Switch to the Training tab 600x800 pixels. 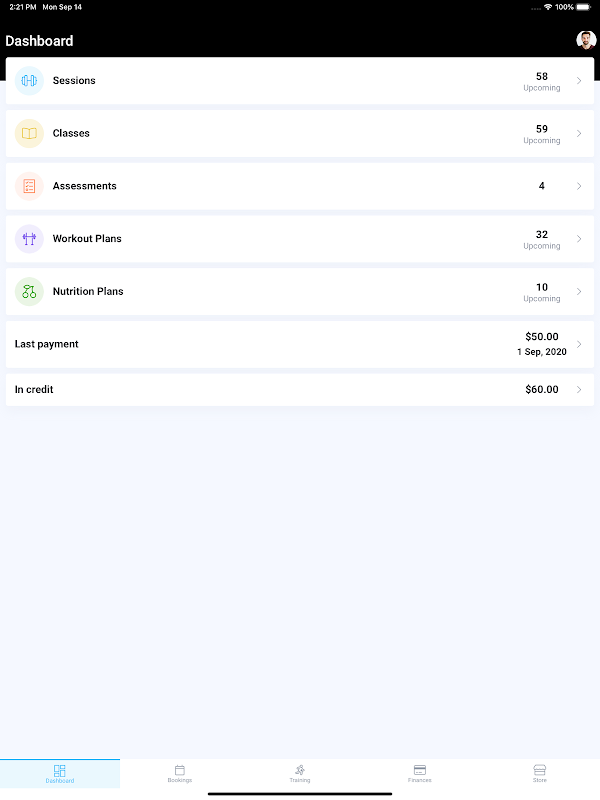(300, 773)
